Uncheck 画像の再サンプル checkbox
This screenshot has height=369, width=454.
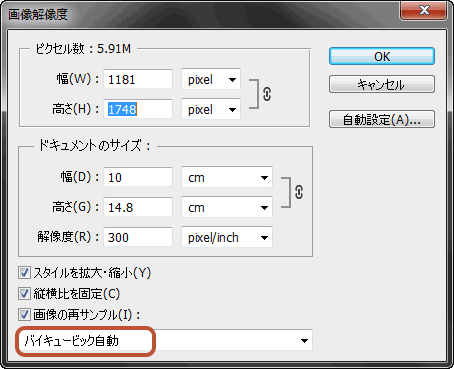[24, 314]
